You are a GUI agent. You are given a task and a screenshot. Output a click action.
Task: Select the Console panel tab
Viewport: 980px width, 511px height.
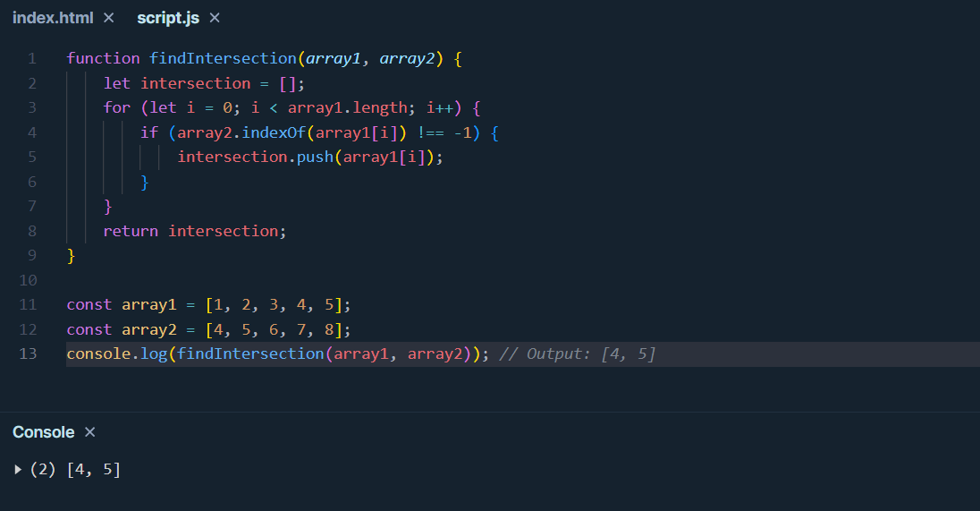(43, 432)
